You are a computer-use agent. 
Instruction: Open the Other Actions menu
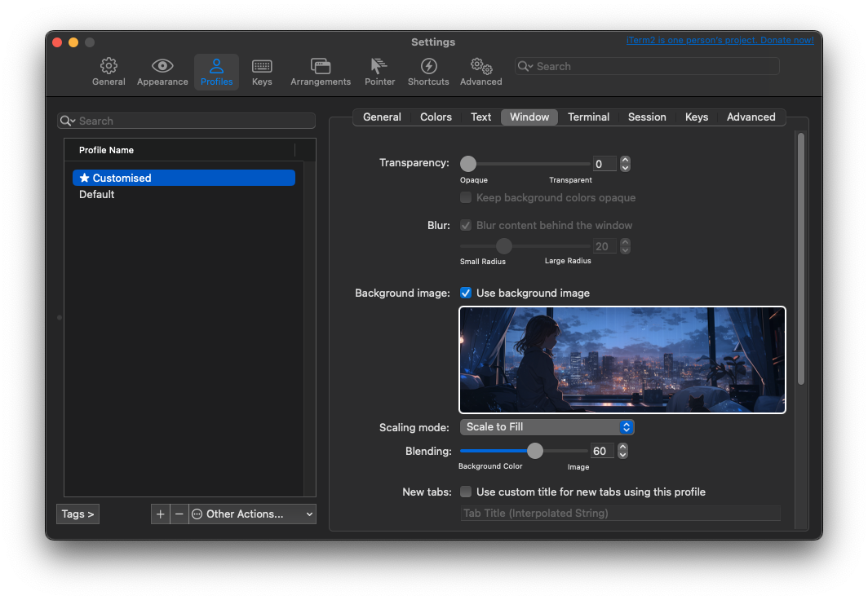point(252,514)
